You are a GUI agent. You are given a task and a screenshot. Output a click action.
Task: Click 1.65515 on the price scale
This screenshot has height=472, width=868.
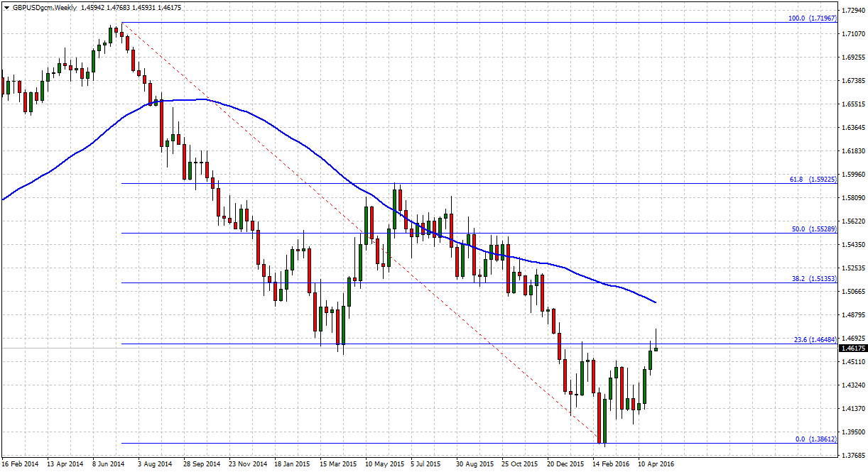[853, 104]
